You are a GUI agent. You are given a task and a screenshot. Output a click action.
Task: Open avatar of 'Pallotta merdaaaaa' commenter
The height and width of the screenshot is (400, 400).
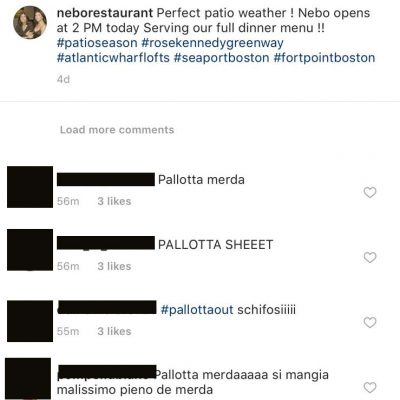[28, 379]
